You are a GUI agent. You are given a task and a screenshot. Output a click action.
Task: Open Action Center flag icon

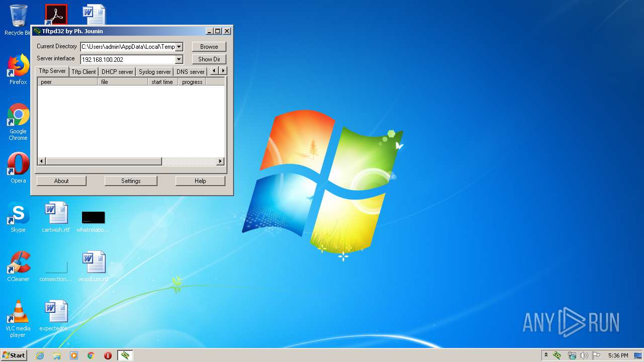click(596, 355)
